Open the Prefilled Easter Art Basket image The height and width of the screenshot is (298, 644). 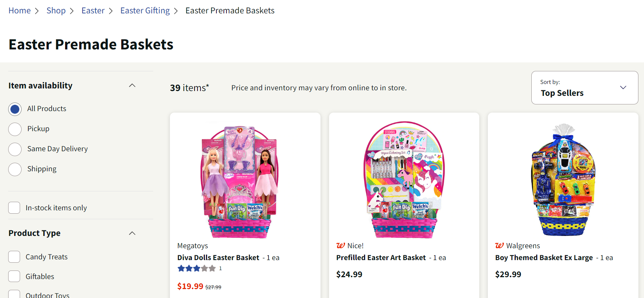(x=404, y=179)
